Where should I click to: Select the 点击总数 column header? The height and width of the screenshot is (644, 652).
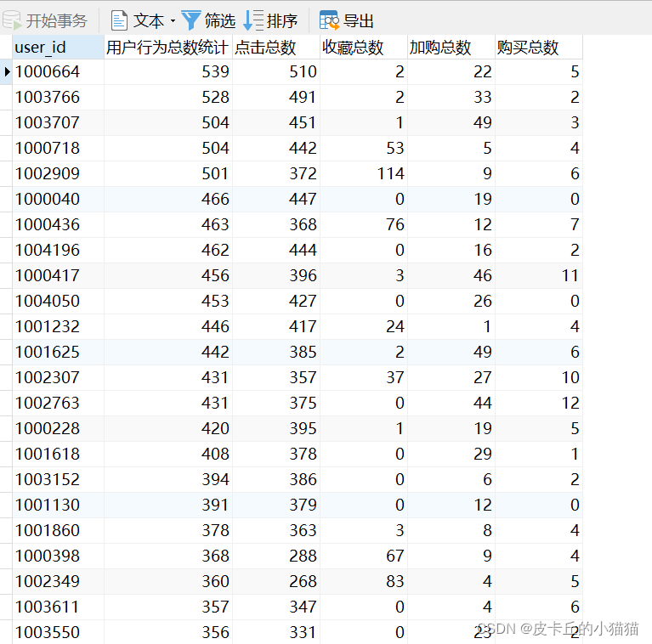pyautogui.click(x=276, y=48)
